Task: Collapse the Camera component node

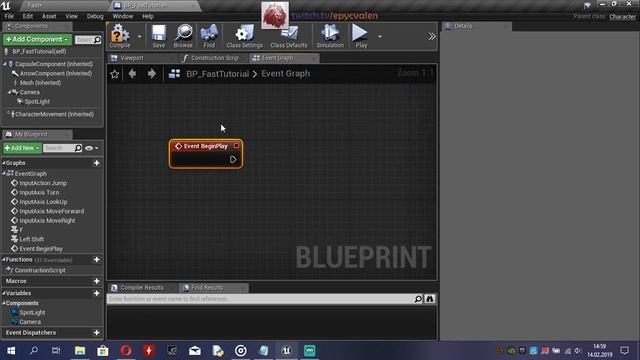Action: [x=9, y=92]
